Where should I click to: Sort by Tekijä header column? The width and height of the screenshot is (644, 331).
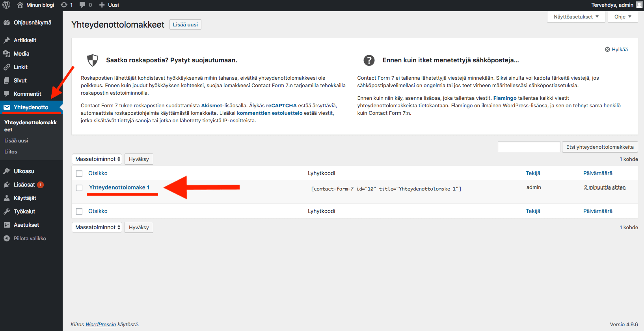(533, 173)
